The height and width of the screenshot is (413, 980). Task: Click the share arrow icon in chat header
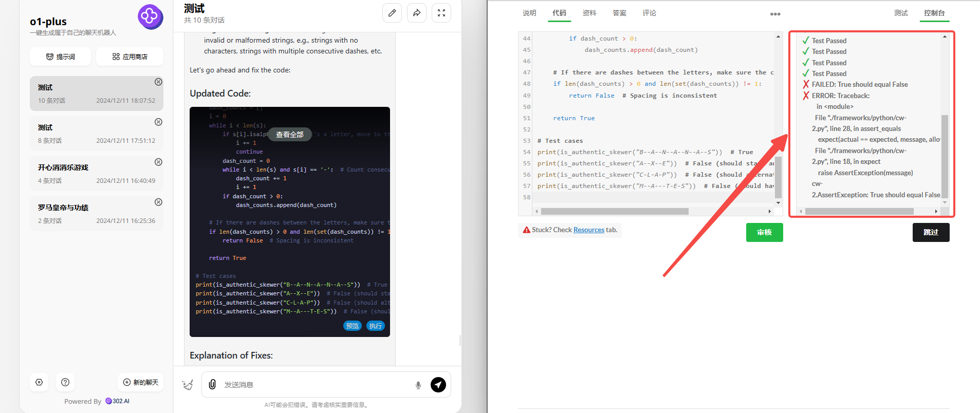417,13
